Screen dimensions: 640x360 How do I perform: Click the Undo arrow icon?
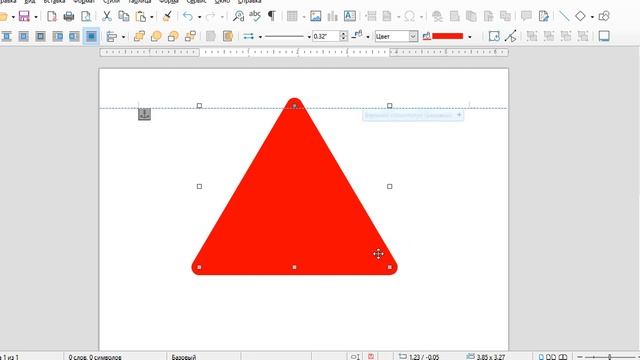click(x=188, y=16)
